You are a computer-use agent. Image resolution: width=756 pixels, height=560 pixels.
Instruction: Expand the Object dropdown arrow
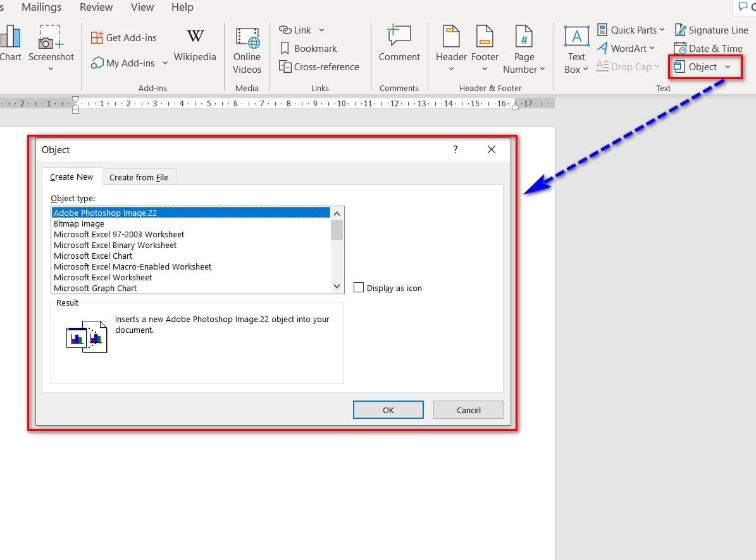pos(728,67)
